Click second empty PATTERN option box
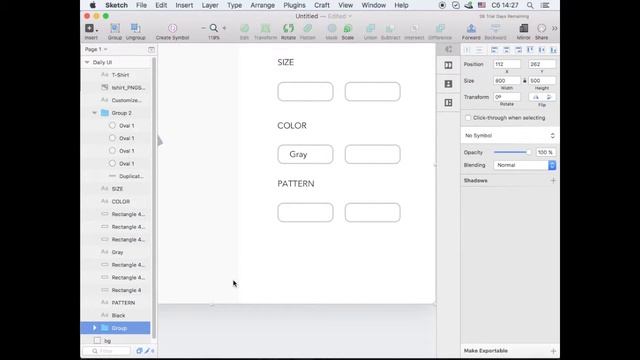This screenshot has width=640, height=360. [x=373, y=213]
